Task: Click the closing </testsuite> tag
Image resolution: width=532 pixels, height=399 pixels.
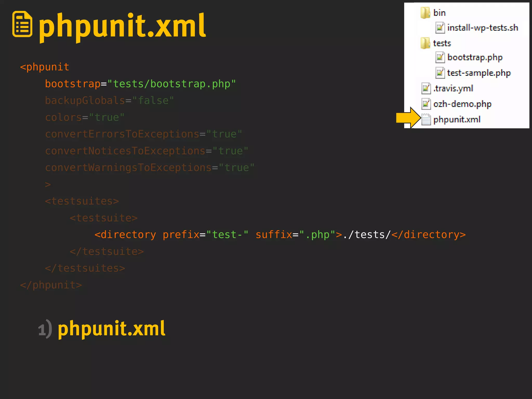Action: tap(107, 251)
